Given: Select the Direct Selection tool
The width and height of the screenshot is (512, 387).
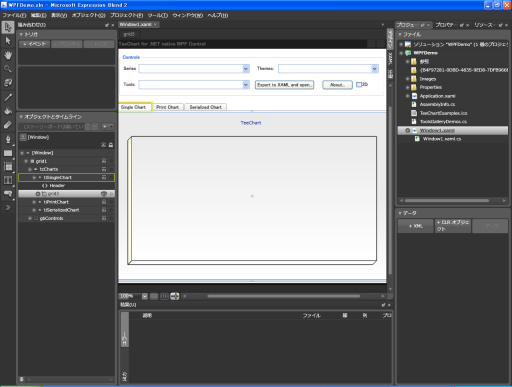Looking at the screenshot, I should tap(8, 41).
